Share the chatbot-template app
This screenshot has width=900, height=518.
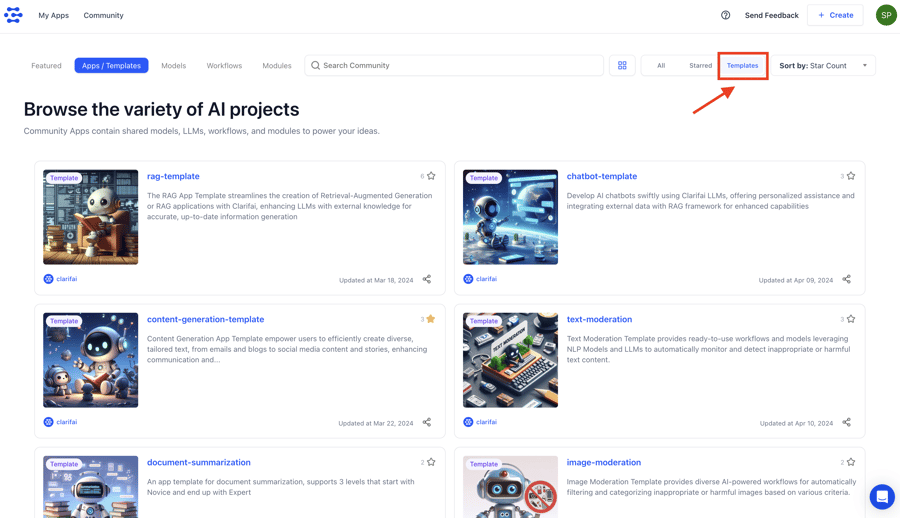pyautogui.click(x=846, y=280)
